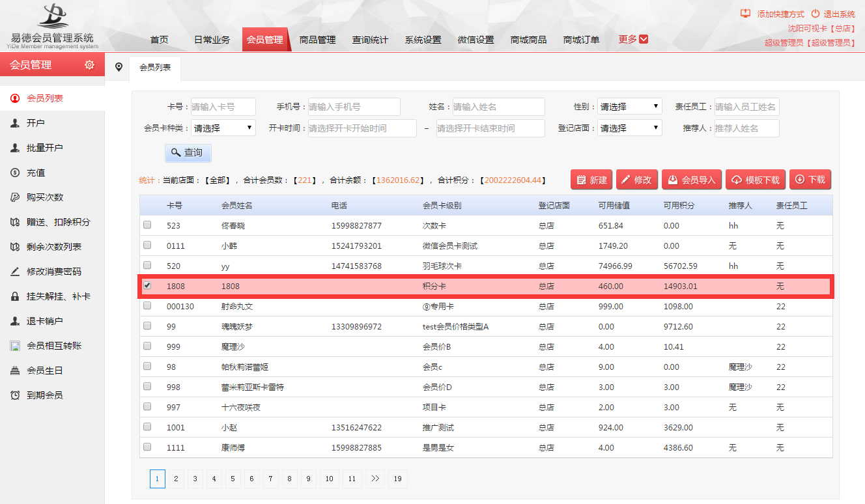Click the red 下载 button

click(x=810, y=180)
